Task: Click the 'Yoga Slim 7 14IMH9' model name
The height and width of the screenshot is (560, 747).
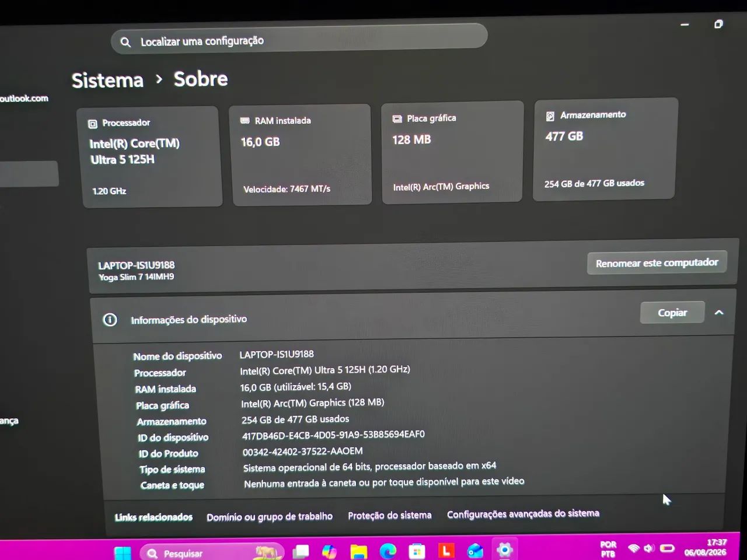Action: pos(136,277)
